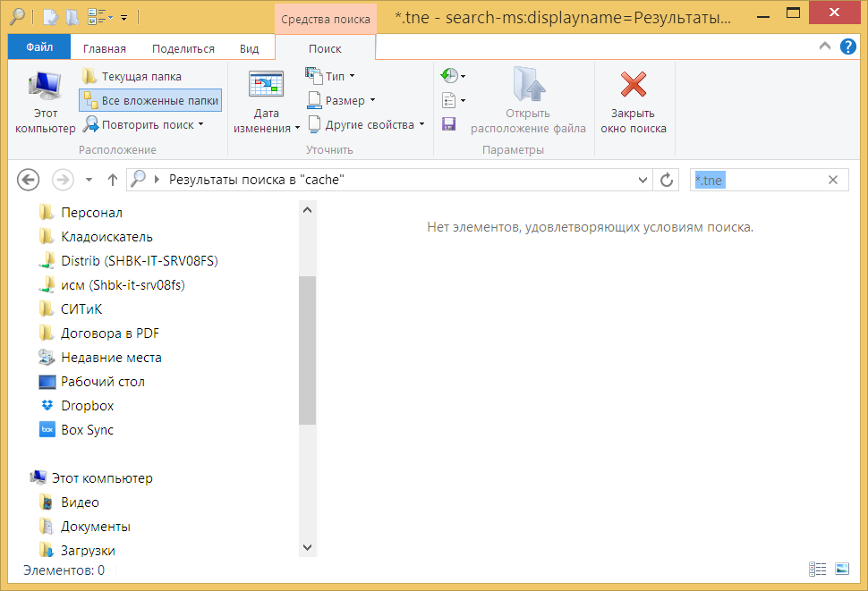Click the help question mark icon
Screen dimensions: 868x591
click(x=847, y=46)
